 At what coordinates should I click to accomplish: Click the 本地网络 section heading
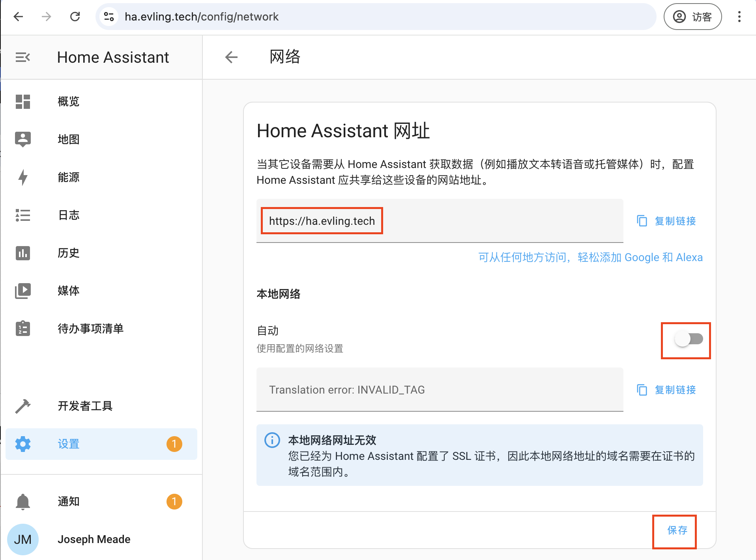click(x=279, y=294)
